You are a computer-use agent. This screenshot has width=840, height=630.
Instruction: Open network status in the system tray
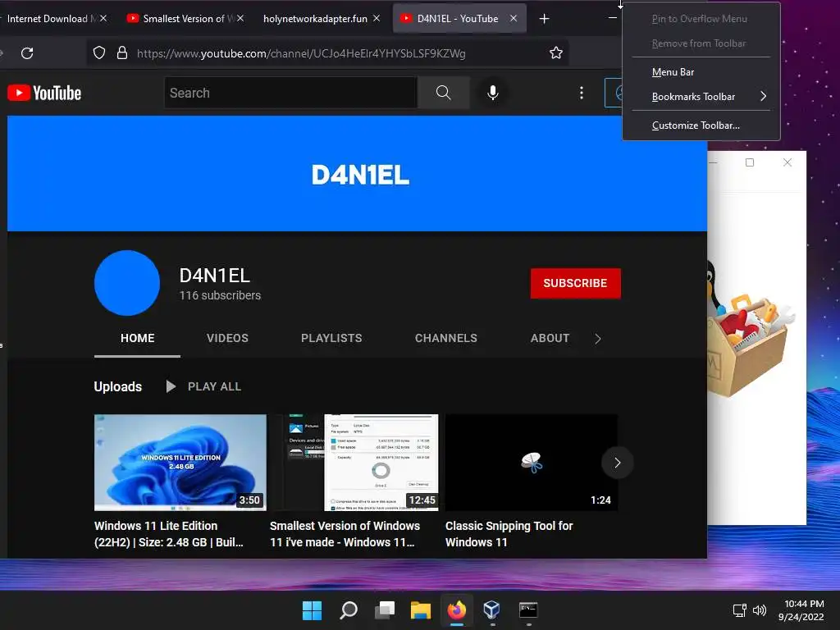[740, 609]
